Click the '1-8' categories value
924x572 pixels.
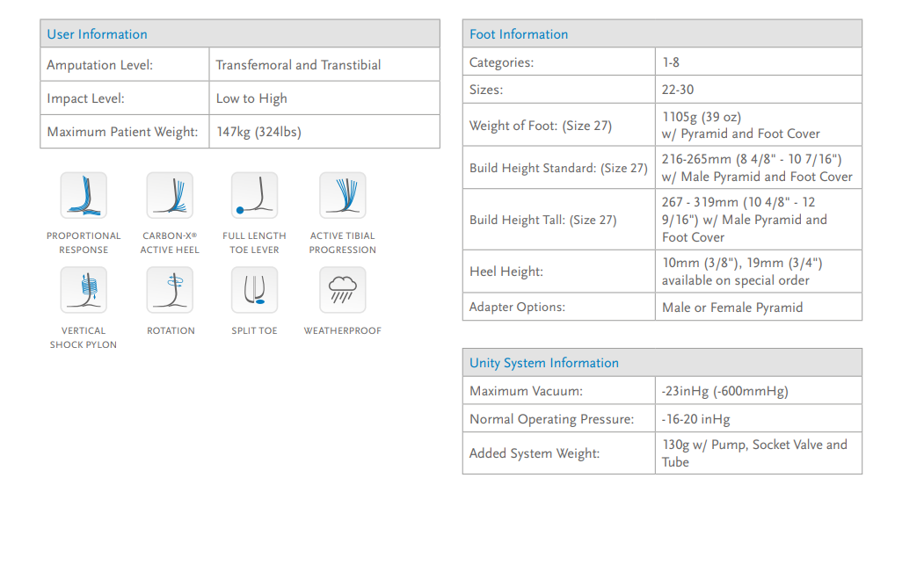tap(671, 62)
